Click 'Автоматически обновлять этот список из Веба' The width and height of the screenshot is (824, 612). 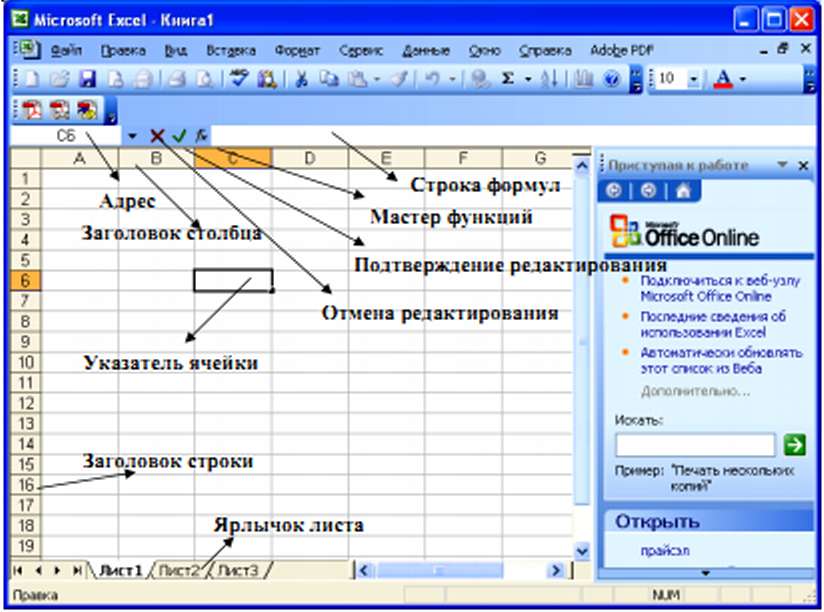(721, 360)
